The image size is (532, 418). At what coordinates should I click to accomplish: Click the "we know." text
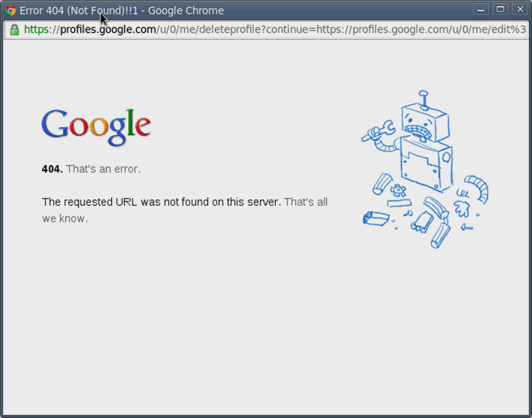65,219
